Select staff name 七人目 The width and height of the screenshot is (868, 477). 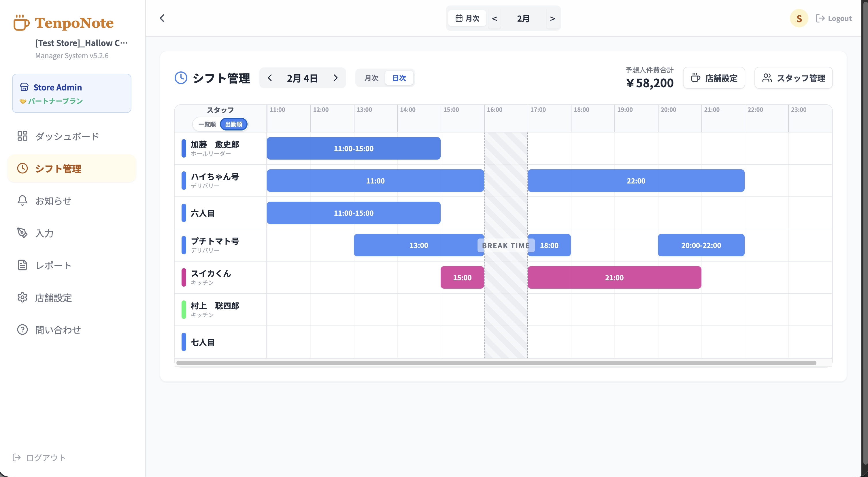click(203, 342)
